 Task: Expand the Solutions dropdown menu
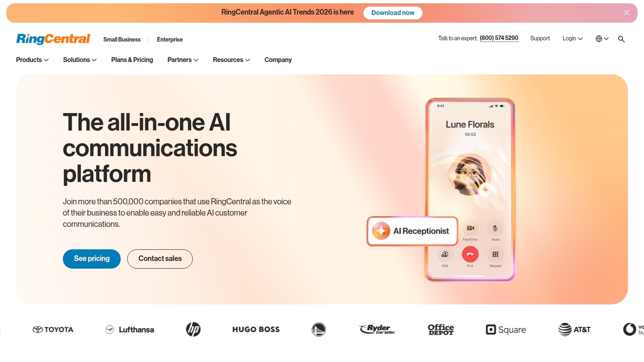pos(80,60)
